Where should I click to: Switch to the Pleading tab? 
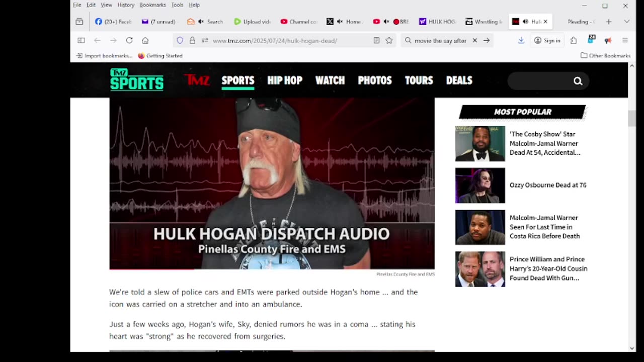coord(581,22)
